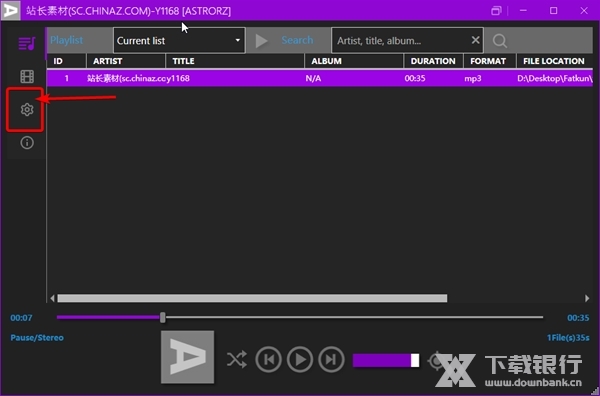Screen dimensions: 600x396
Task: Sort by the ARTIST column header
Action: (126, 61)
